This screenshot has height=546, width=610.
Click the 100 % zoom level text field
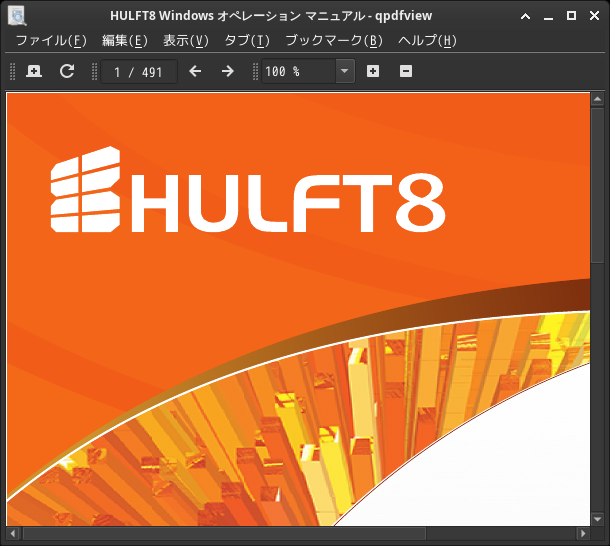tap(297, 71)
